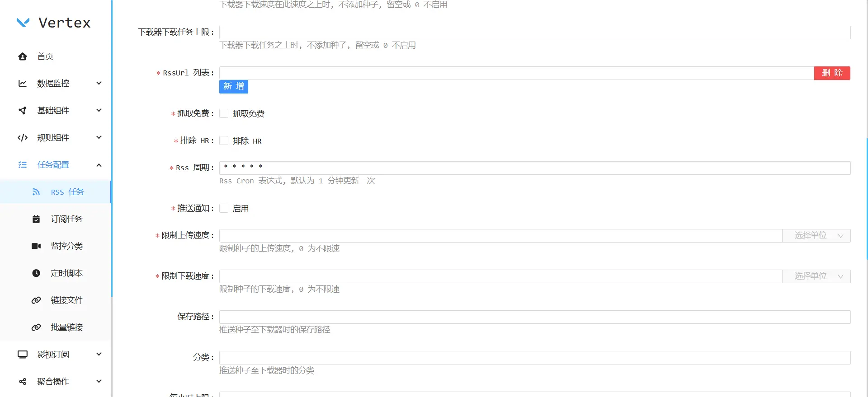Click the chart icon for 数据监控

(23, 84)
